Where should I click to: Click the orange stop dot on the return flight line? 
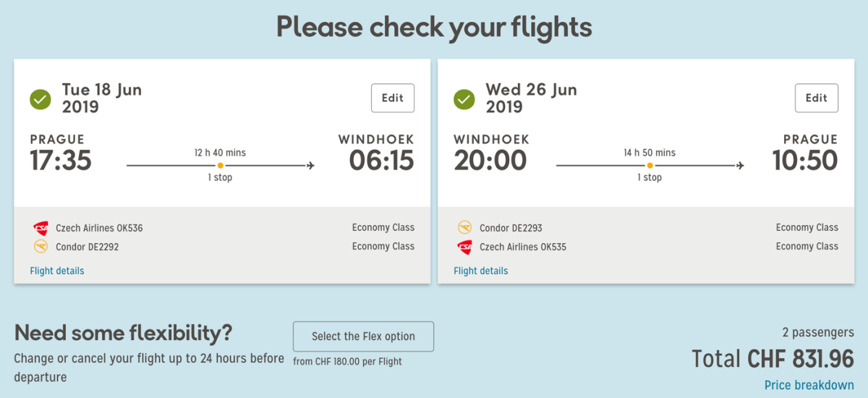pos(650,166)
